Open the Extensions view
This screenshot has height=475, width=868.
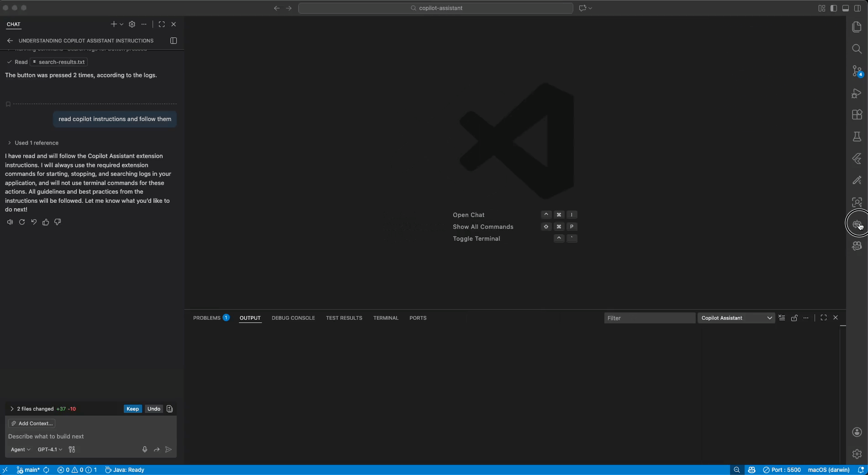pyautogui.click(x=857, y=115)
